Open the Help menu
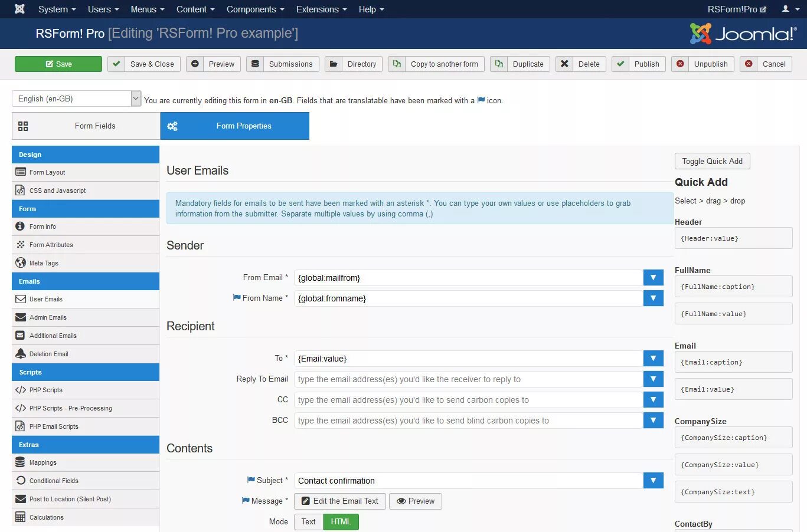This screenshot has height=532, width=807. pos(371,9)
